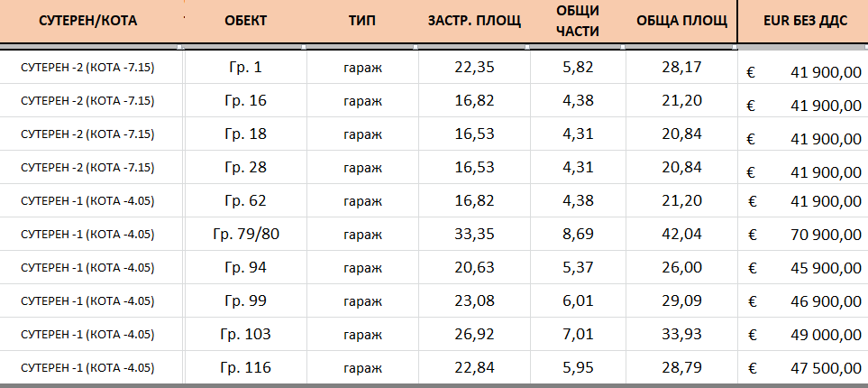
Task: Select the Гр. 116 object cell
Action: 245,368
